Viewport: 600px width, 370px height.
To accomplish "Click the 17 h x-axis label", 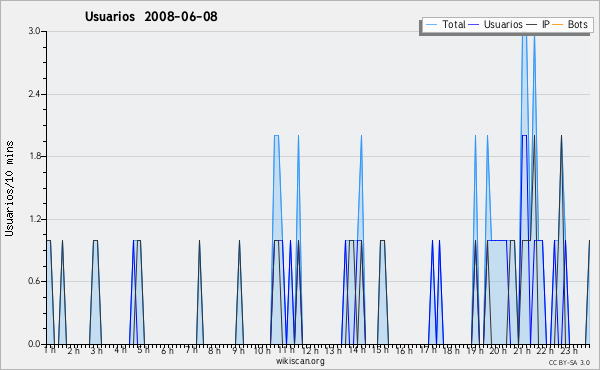I will [428, 350].
